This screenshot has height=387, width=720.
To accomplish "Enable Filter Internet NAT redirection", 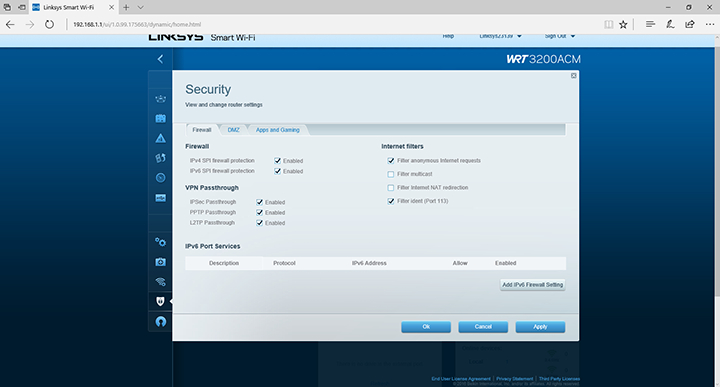I will (x=391, y=187).
